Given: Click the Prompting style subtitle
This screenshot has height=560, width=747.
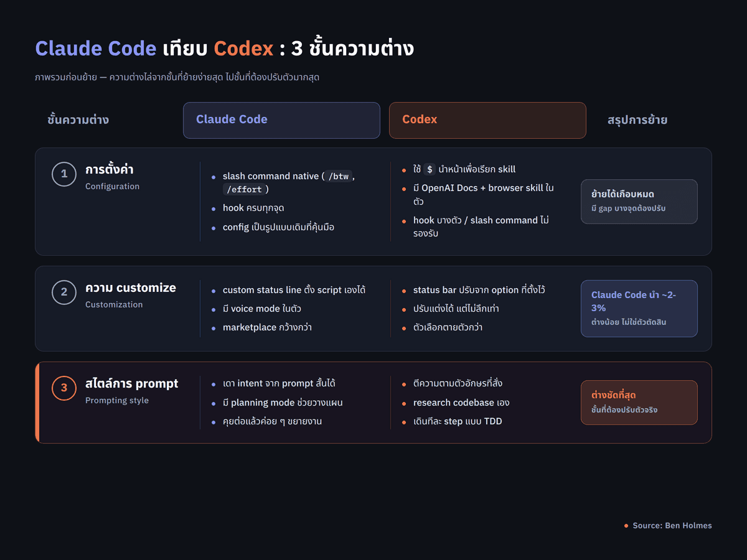Looking at the screenshot, I should (x=117, y=401).
